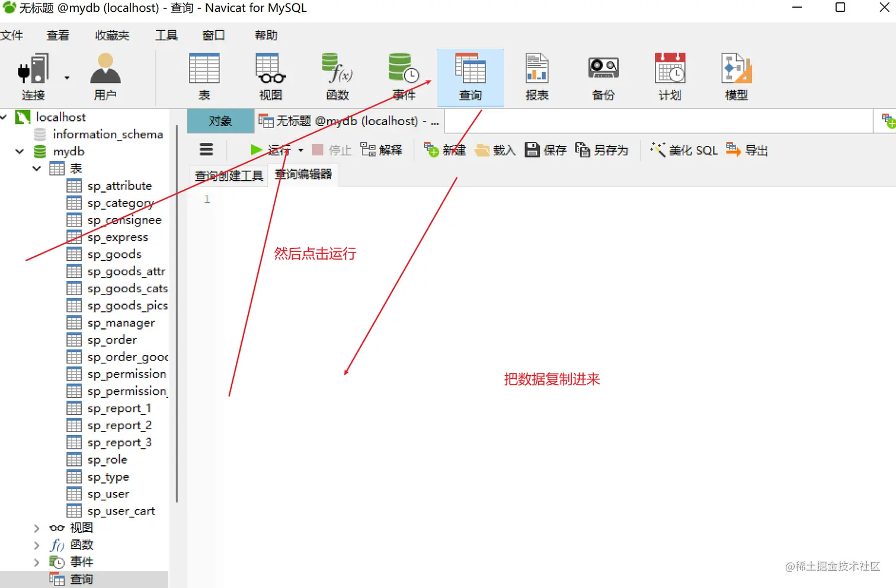896x588 pixels.
Task: Click the 解释 explain button
Action: point(381,150)
